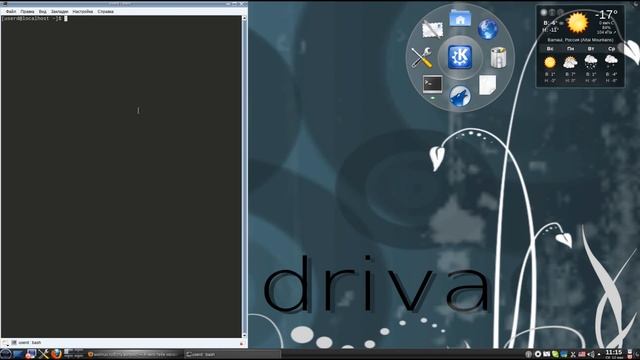The height and width of the screenshot is (360, 640).
Task: Click the central KDE logo button
Action: tap(460, 57)
